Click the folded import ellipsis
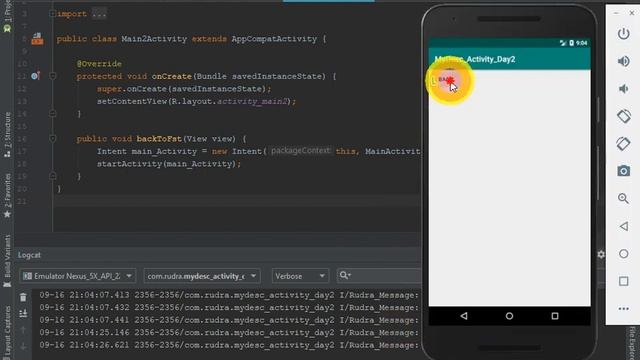 pyautogui.click(x=99, y=14)
